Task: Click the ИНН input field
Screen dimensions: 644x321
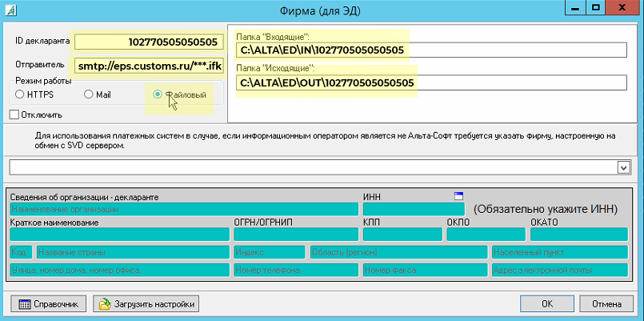Action: [x=414, y=209]
